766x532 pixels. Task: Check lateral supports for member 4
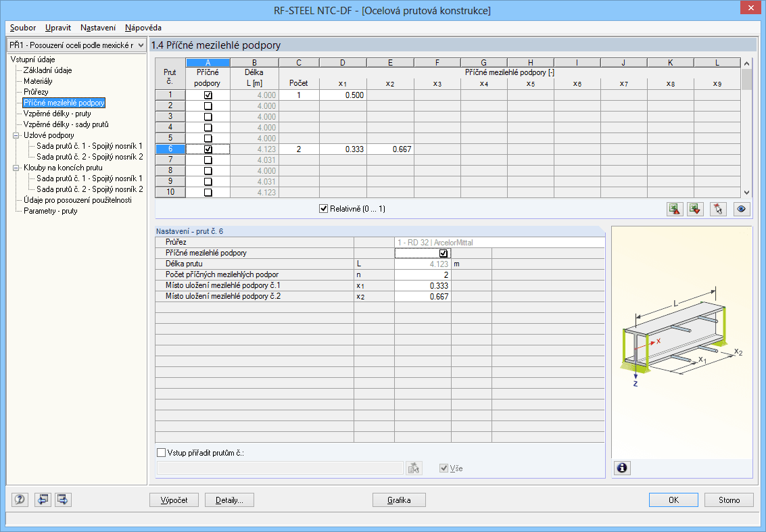(208, 128)
